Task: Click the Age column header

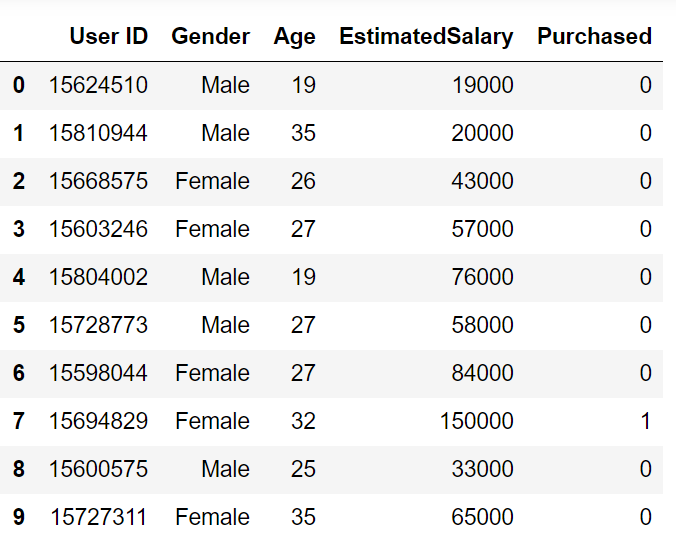Action: pos(294,37)
